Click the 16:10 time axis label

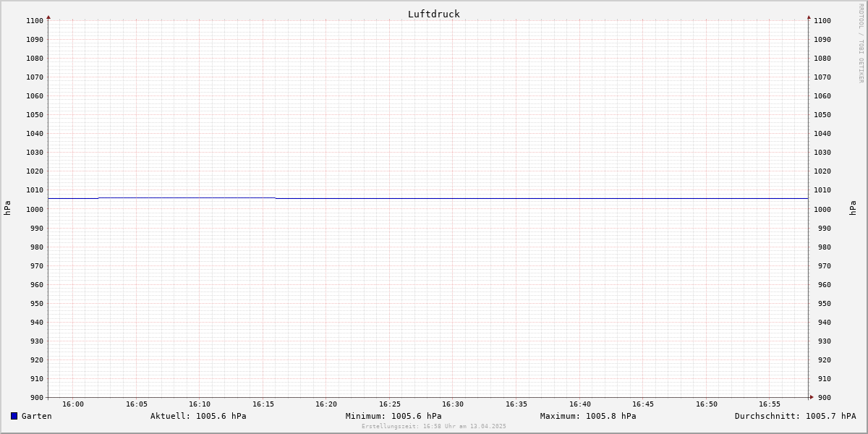coord(200,404)
